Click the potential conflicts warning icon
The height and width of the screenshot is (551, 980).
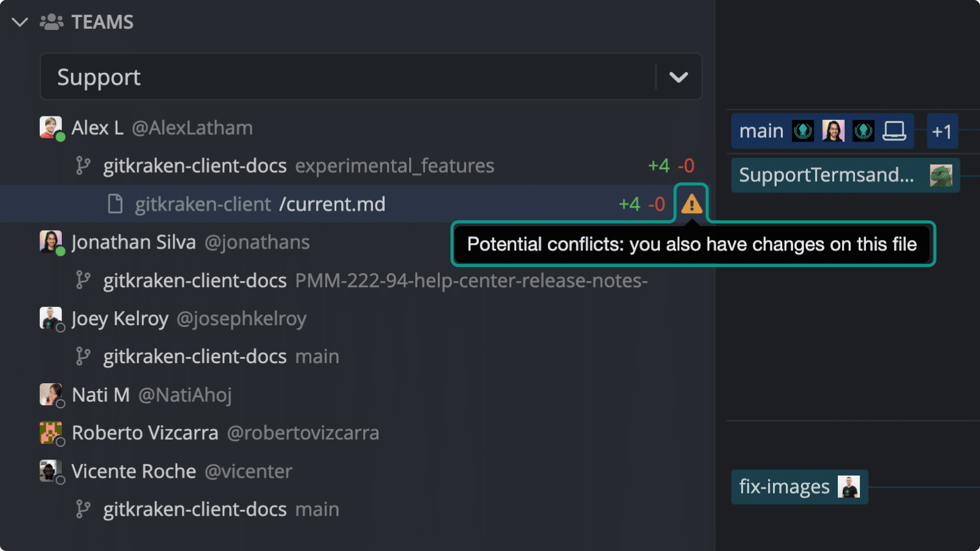692,204
